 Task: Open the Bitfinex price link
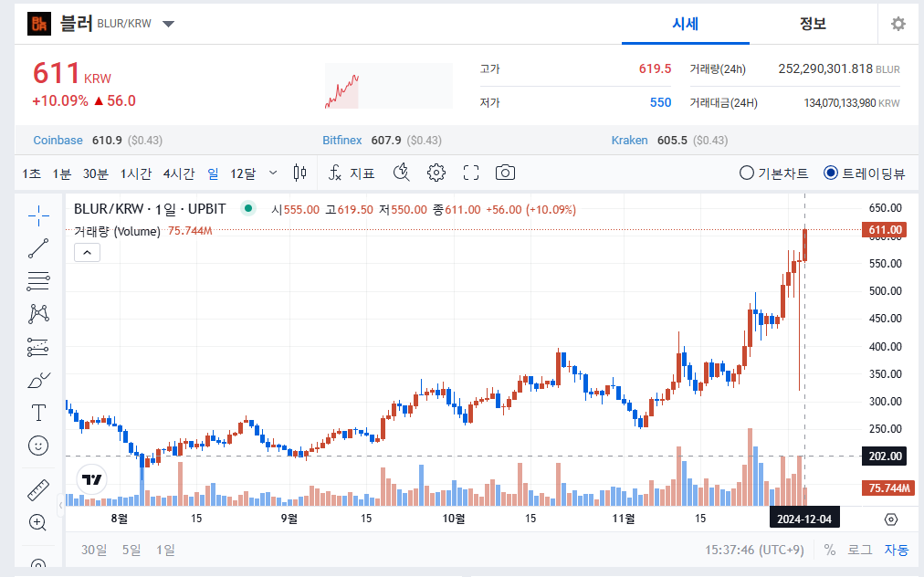click(341, 141)
